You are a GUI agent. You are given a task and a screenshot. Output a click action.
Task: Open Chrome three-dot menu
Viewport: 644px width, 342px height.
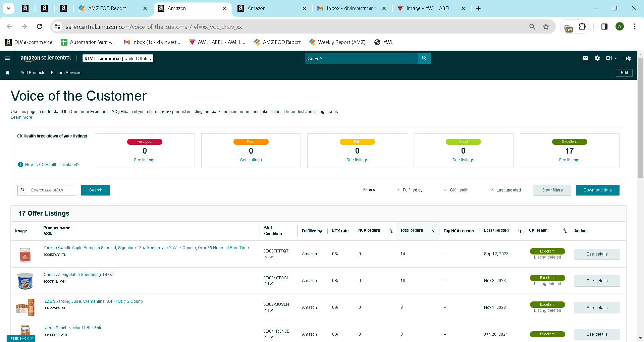635,26
